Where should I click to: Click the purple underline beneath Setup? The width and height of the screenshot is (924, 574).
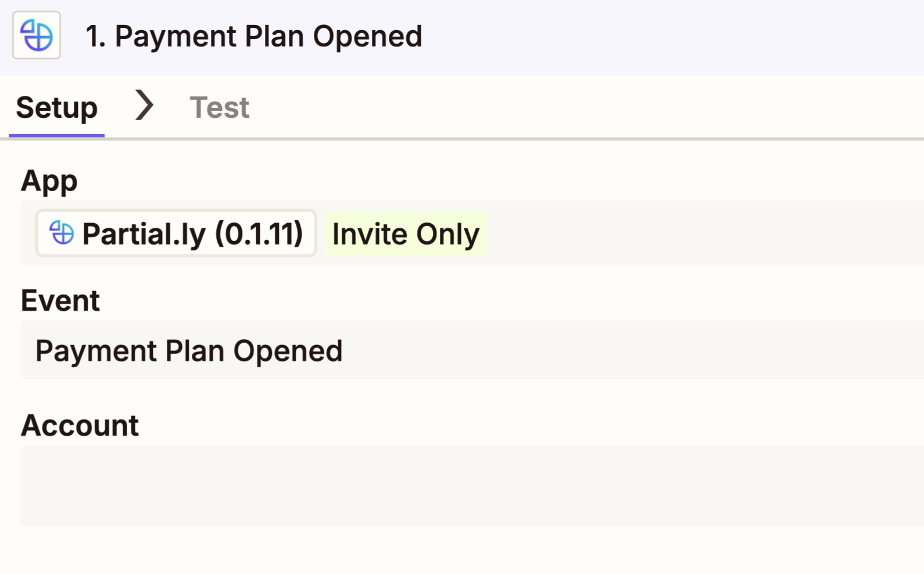tap(55, 134)
